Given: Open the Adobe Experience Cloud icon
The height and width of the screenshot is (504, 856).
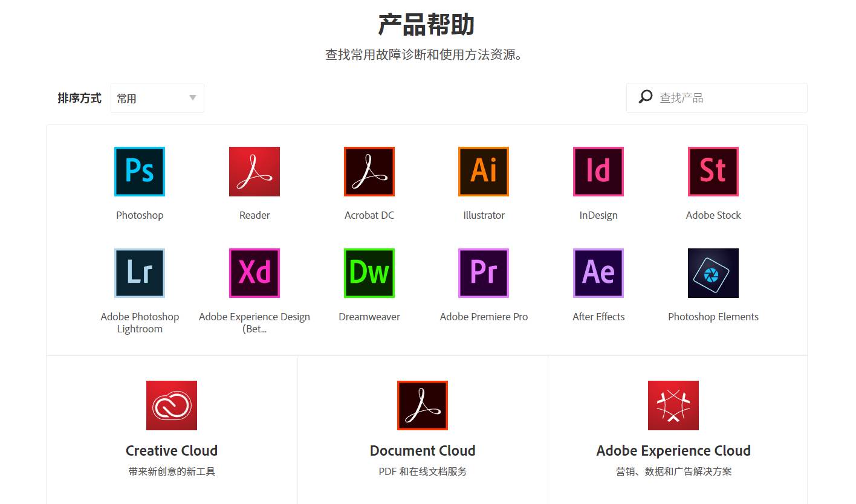Looking at the screenshot, I should tap(673, 405).
